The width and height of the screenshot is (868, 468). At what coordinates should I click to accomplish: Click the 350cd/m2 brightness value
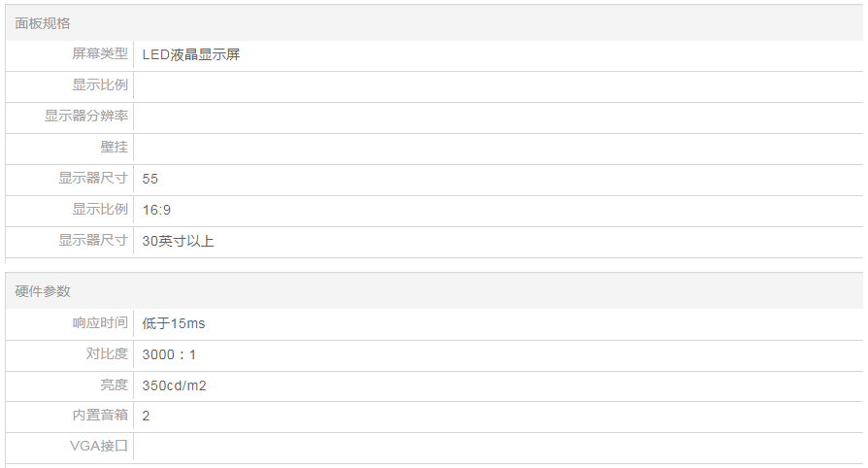point(174,385)
